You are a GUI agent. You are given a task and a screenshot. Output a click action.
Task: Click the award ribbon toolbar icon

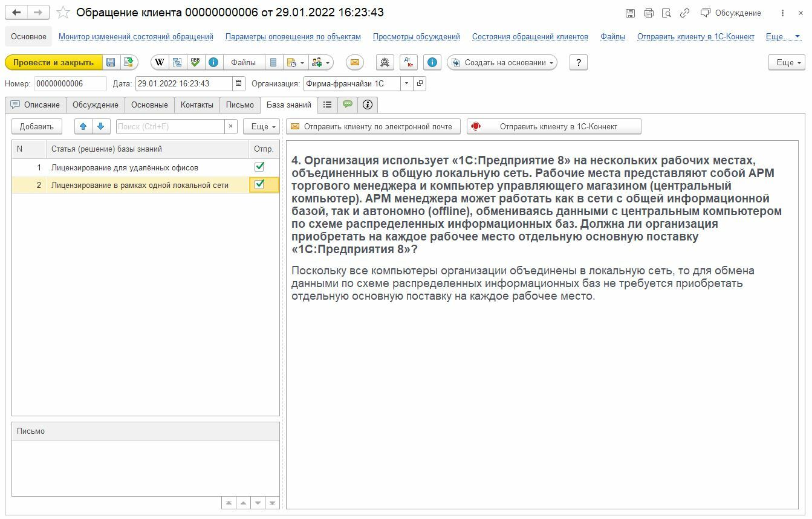(x=385, y=62)
